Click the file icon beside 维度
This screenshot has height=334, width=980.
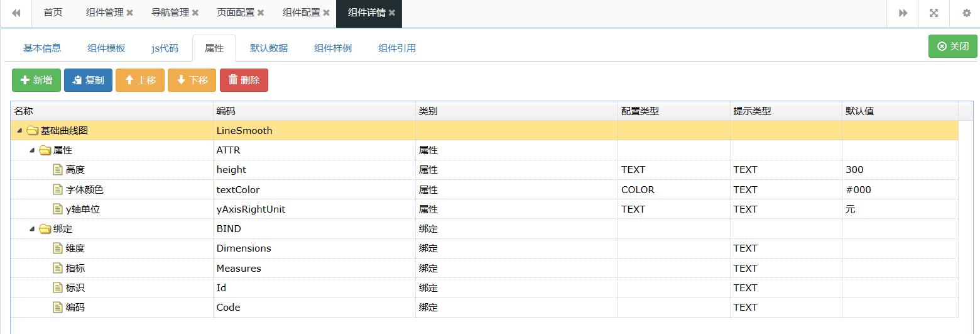point(58,248)
